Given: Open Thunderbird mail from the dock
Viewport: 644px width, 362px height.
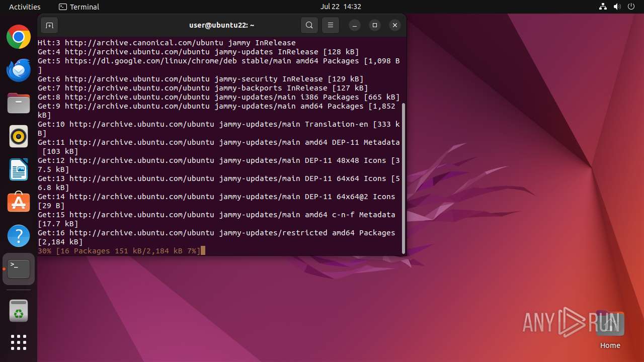Looking at the screenshot, I should (x=19, y=70).
